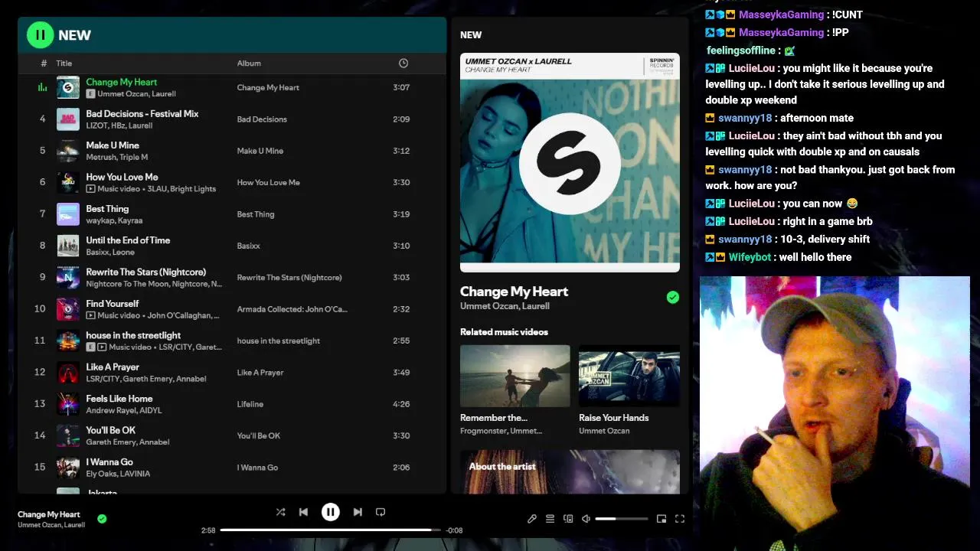The image size is (980, 551).
Task: Select track Feels Like Home
Action: click(119, 399)
